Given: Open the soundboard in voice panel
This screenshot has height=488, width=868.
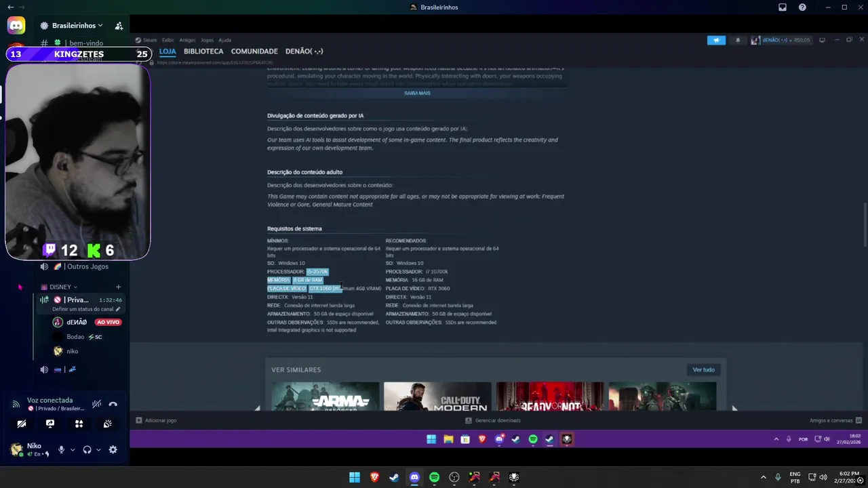Looking at the screenshot, I should coord(107,424).
